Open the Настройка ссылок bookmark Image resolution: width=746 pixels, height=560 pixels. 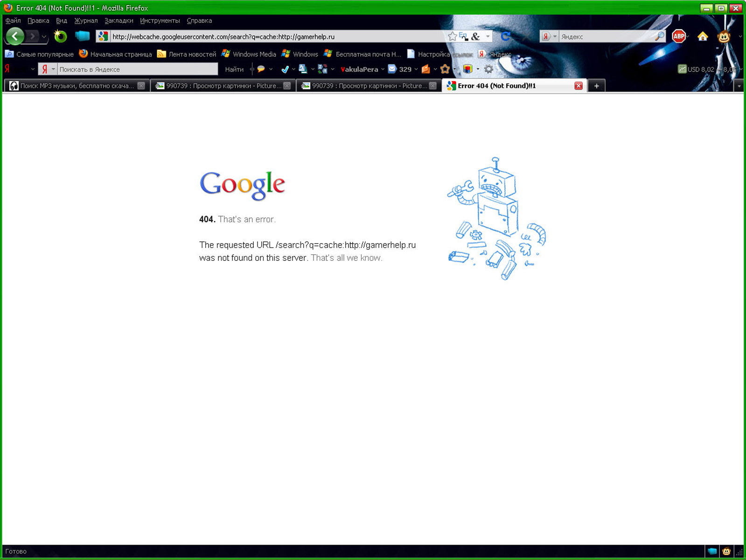point(440,54)
